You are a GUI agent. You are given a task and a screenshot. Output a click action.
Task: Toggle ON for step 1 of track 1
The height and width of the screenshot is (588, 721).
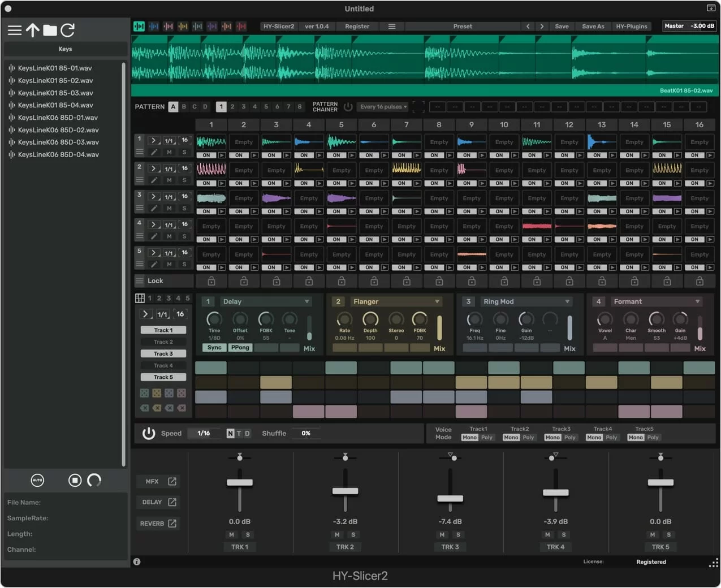point(208,155)
